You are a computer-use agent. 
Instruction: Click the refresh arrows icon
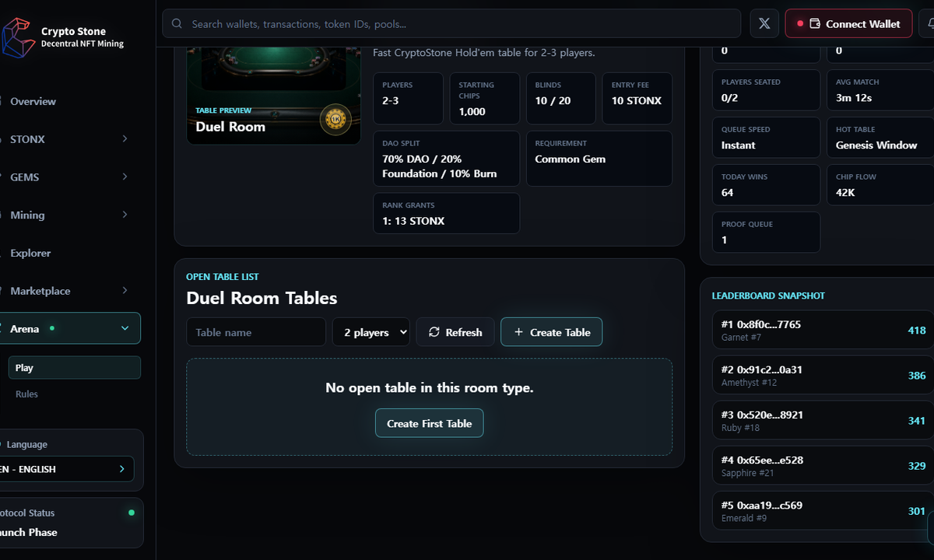(434, 332)
